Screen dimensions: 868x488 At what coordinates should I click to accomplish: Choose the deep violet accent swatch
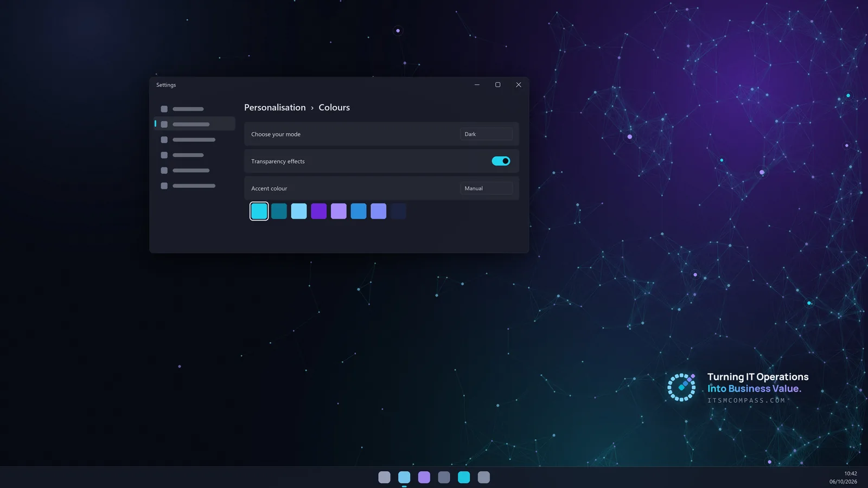point(319,211)
